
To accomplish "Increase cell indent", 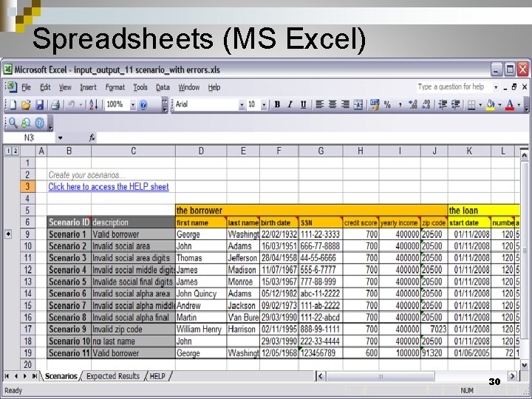I will pos(456,104).
